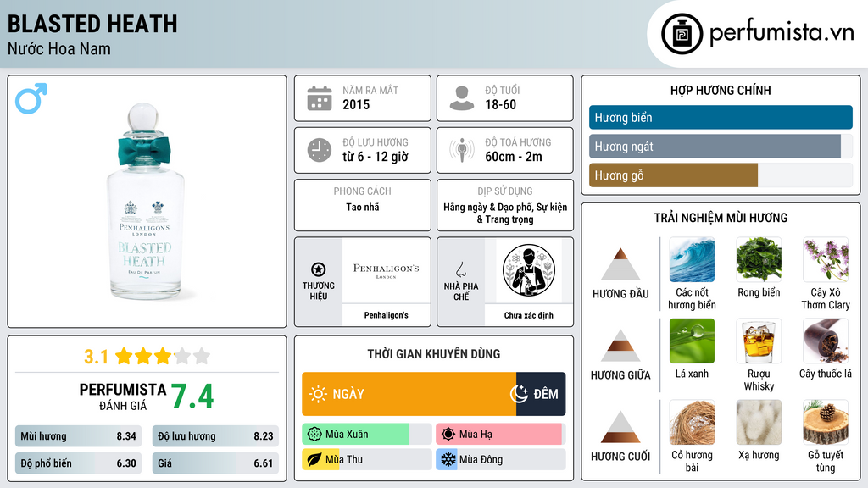868x488 pixels.
Task: Click the perfumista.vn site name
Action: (782, 33)
